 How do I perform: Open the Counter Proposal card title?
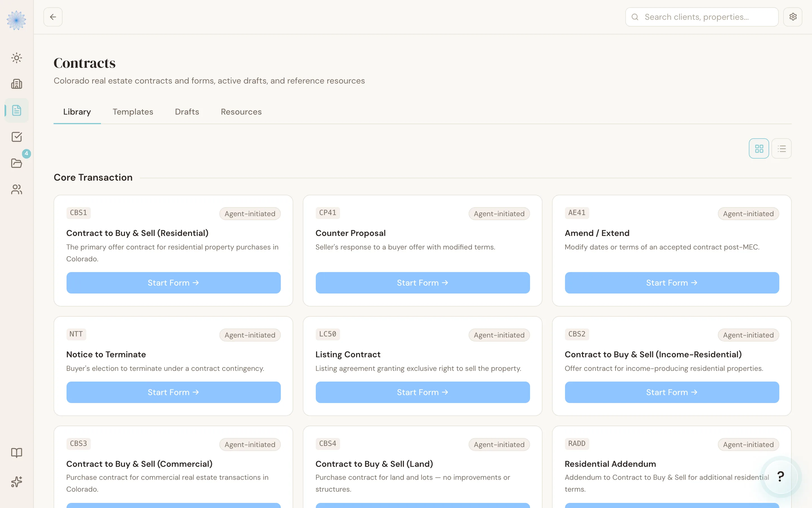pyautogui.click(x=350, y=233)
